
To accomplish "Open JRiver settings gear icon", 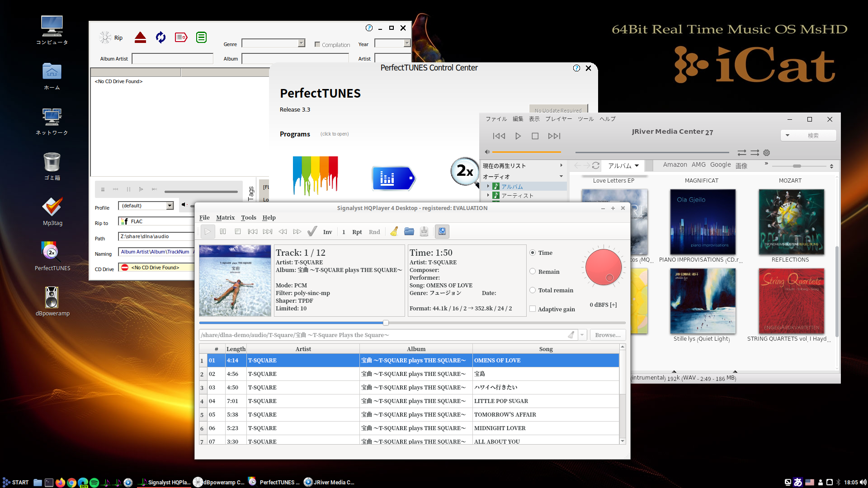I will tap(766, 153).
